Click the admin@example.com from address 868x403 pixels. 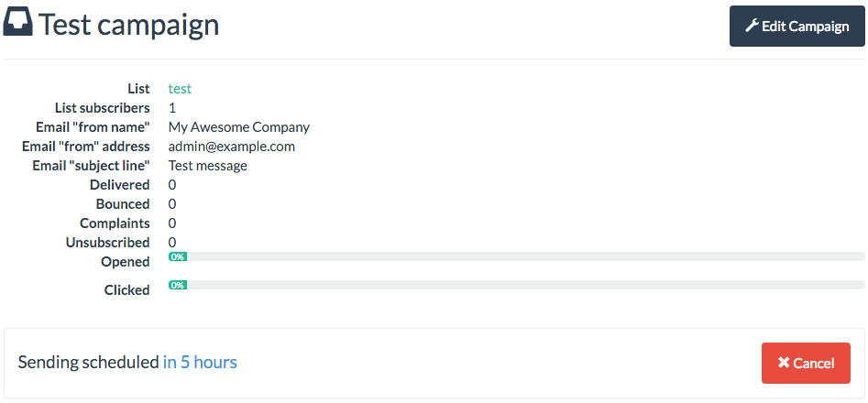tap(231, 147)
